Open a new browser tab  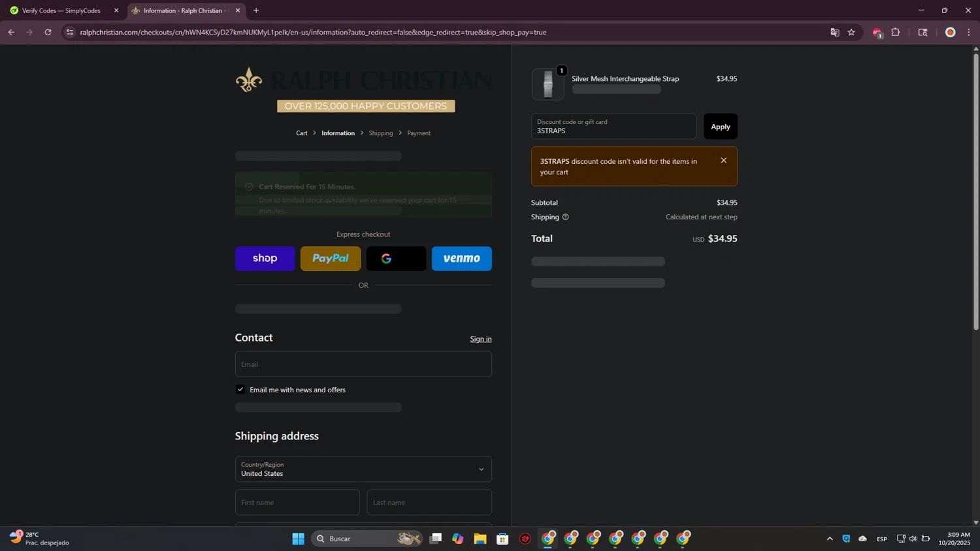click(256, 10)
